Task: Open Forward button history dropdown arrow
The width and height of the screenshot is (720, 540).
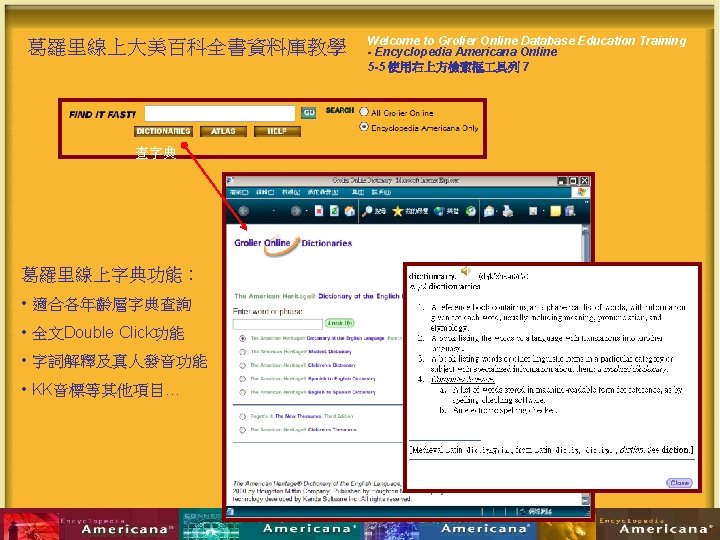Action: coord(306,211)
